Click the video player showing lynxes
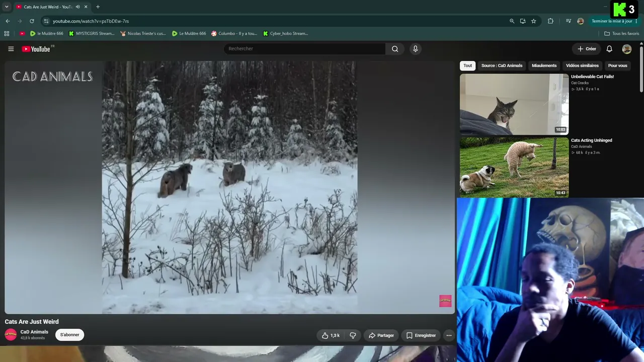 229,188
